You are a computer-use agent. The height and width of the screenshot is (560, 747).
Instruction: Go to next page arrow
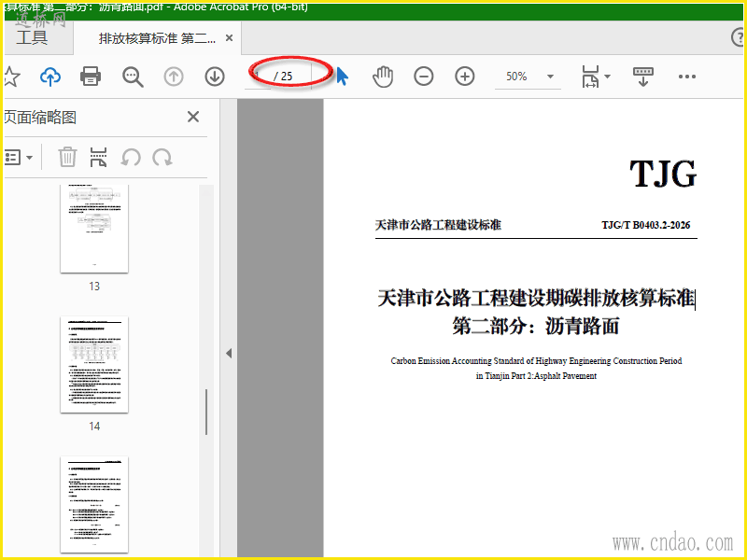(215, 77)
